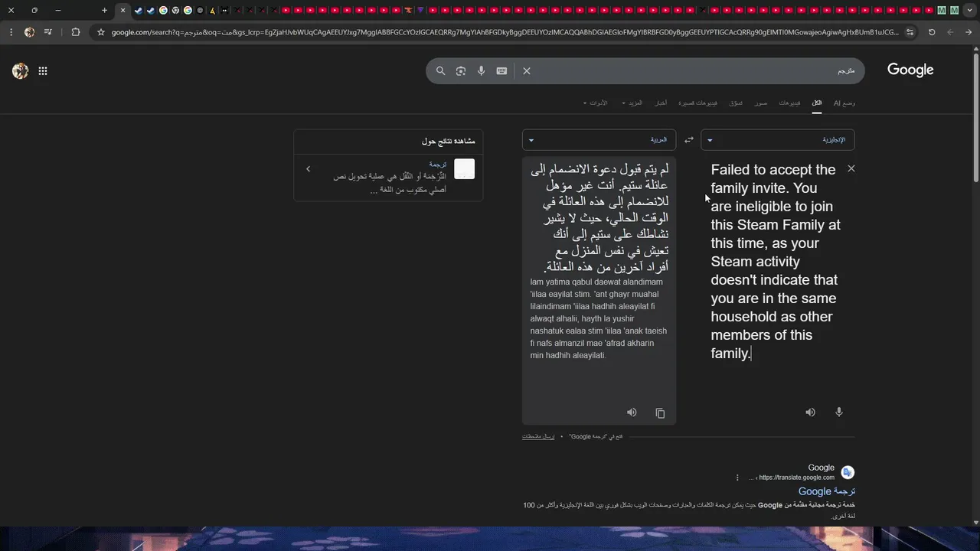The width and height of the screenshot is (980, 551).
Task: Expand the ترجمة related topic chevron
Action: coord(308,169)
